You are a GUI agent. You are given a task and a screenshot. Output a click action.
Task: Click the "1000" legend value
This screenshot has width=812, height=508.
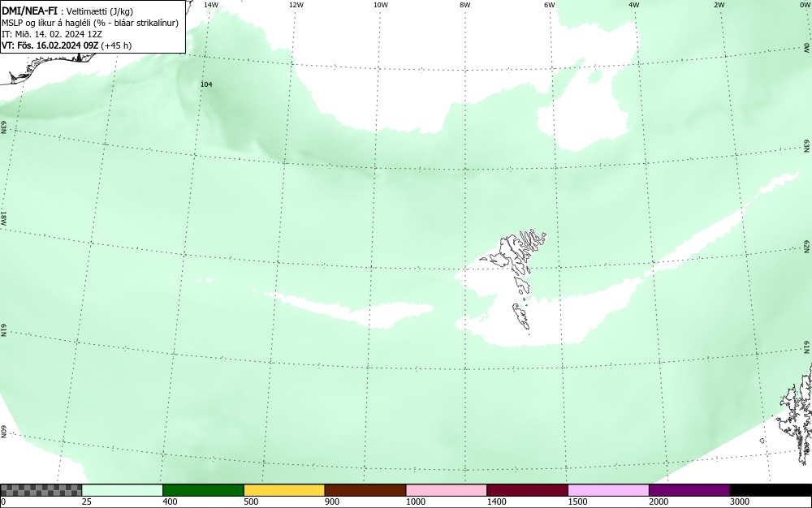415,502
